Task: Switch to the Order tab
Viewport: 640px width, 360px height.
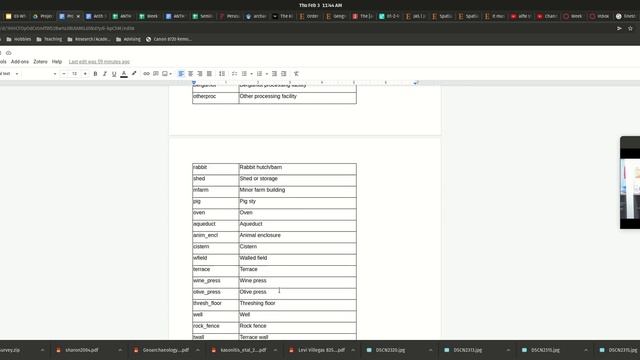Action: coord(309,16)
